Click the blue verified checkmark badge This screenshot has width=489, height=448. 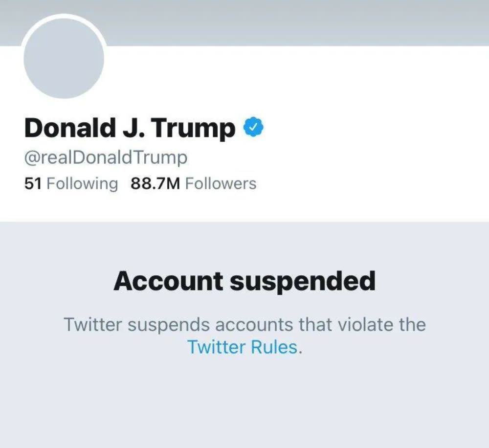coord(254,128)
